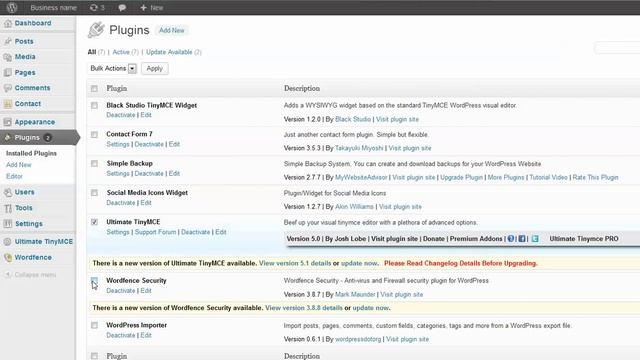Click the Appearance sidebar icon

tap(8, 122)
